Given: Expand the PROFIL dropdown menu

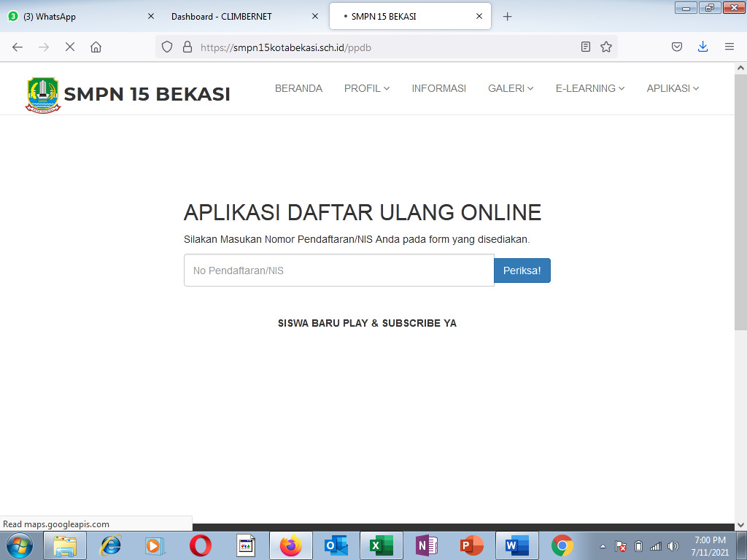Looking at the screenshot, I should (x=367, y=88).
